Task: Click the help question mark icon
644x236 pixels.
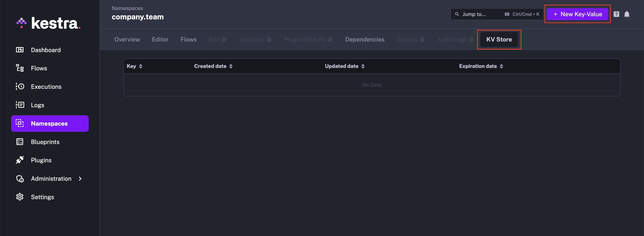Action: tap(616, 14)
